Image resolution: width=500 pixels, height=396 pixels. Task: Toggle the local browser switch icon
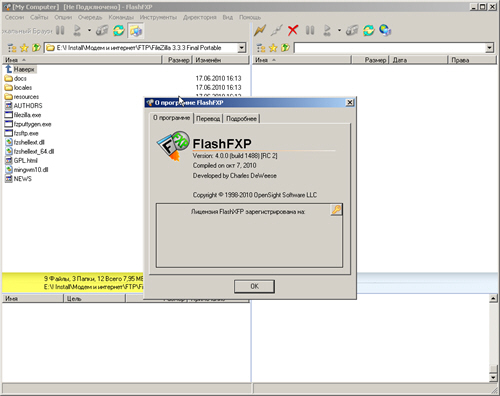point(135,31)
